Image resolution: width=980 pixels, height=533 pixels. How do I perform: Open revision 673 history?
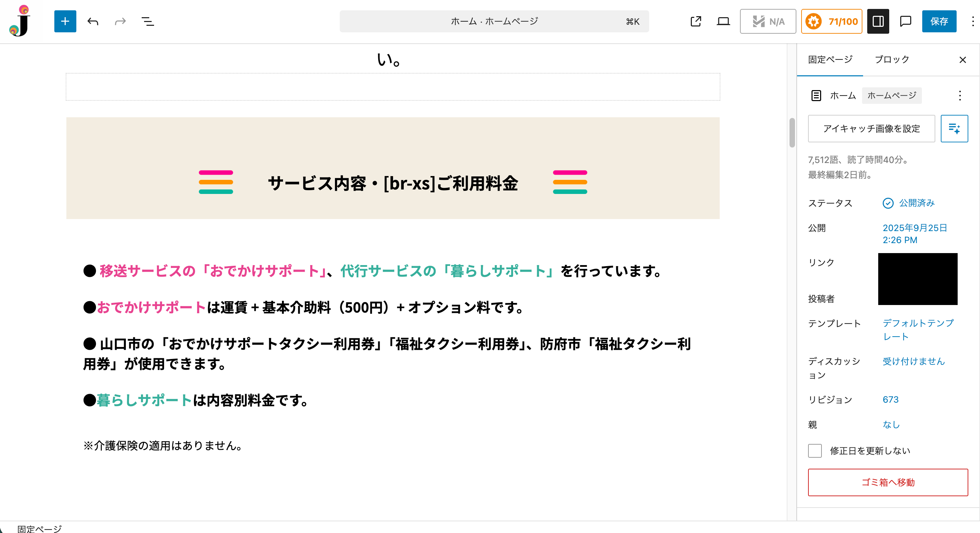pos(891,400)
